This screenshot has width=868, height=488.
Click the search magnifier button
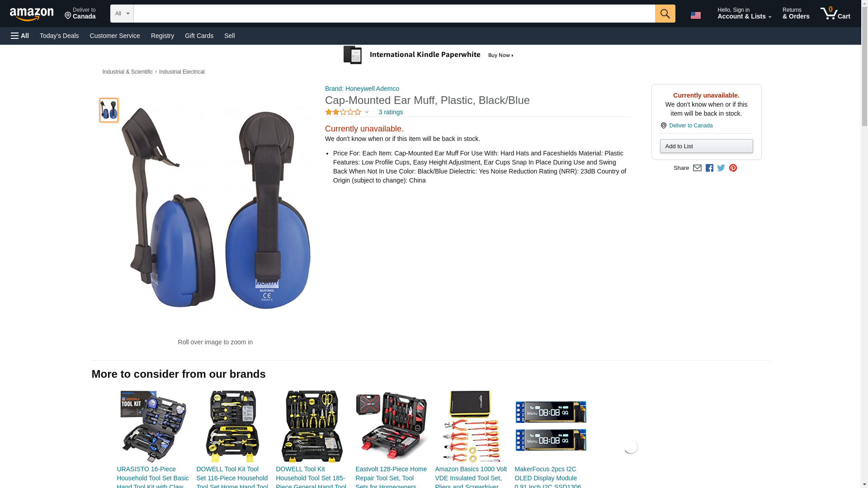coord(665,14)
